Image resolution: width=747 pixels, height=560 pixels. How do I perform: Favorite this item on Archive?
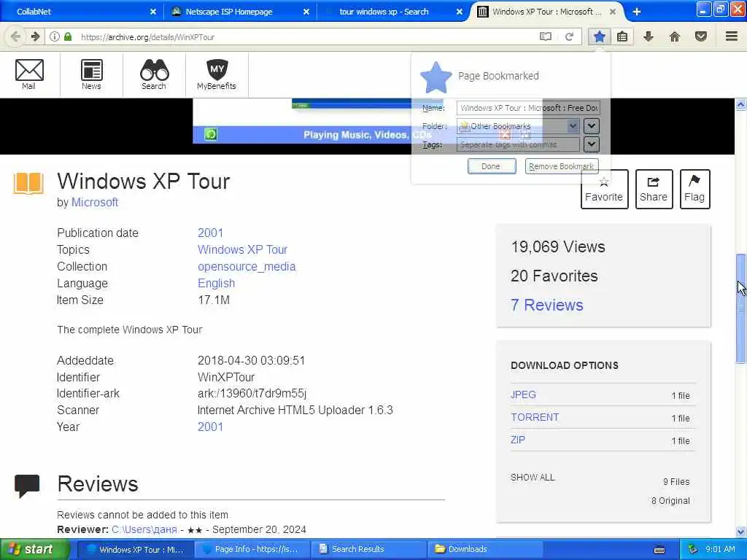tap(604, 189)
